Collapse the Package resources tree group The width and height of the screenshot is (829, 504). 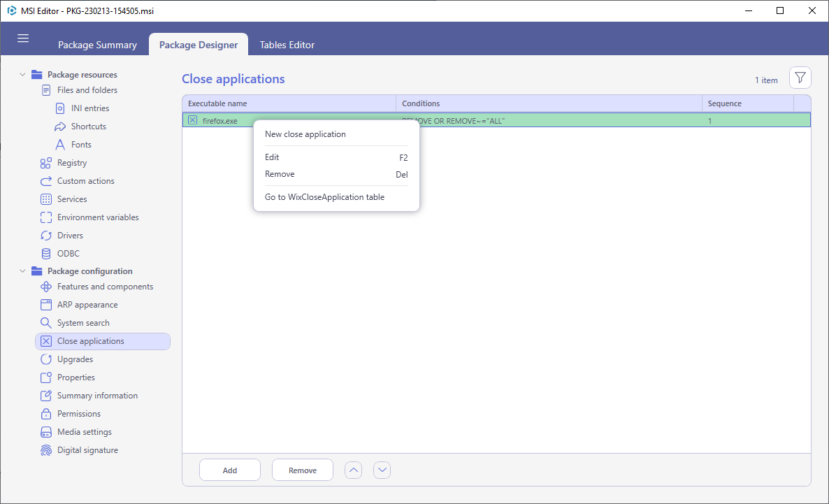pyautogui.click(x=22, y=75)
